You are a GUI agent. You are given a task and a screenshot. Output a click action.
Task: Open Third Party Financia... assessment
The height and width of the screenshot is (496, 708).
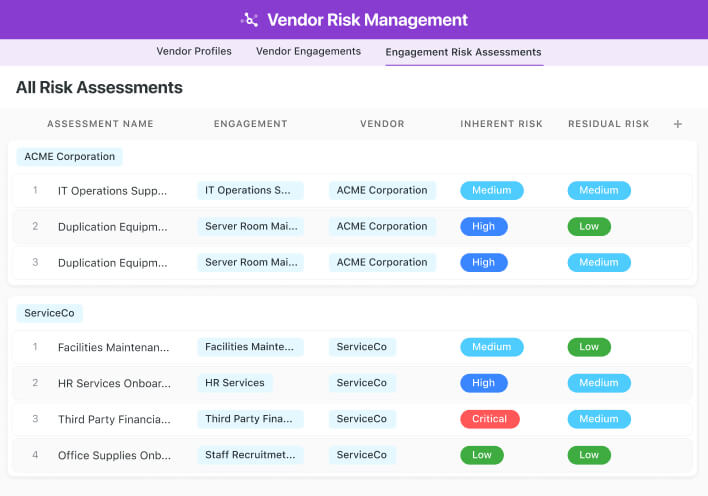[114, 420]
